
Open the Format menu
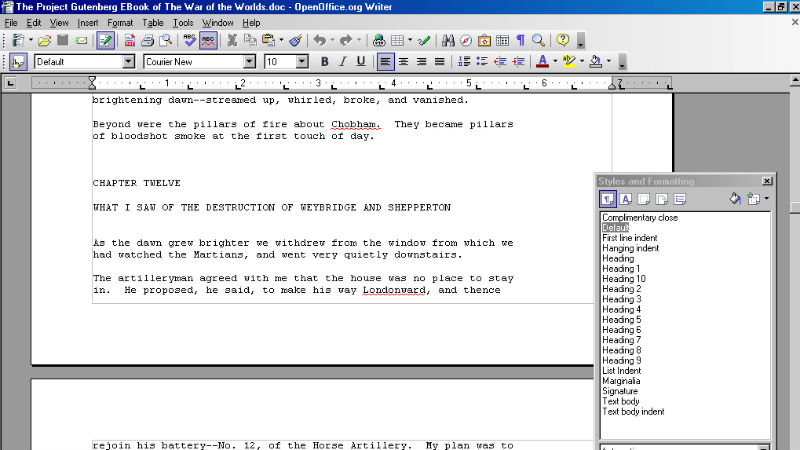tap(120, 23)
